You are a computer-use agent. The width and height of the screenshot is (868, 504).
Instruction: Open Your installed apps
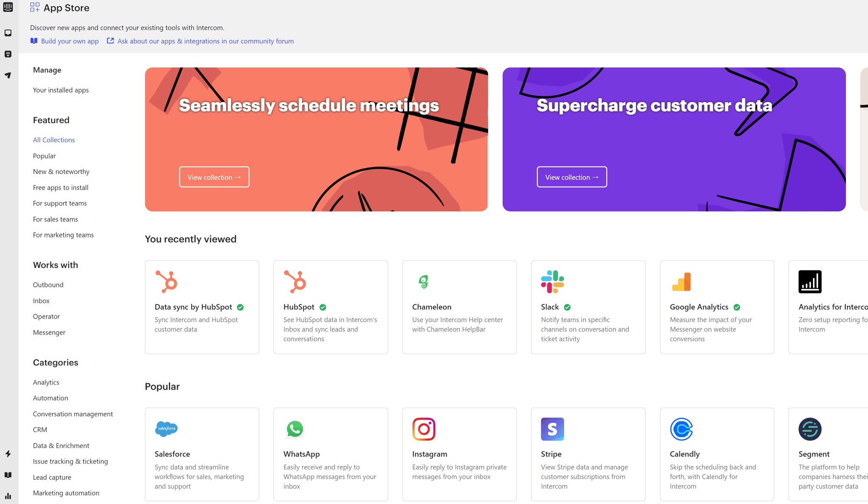coord(61,90)
